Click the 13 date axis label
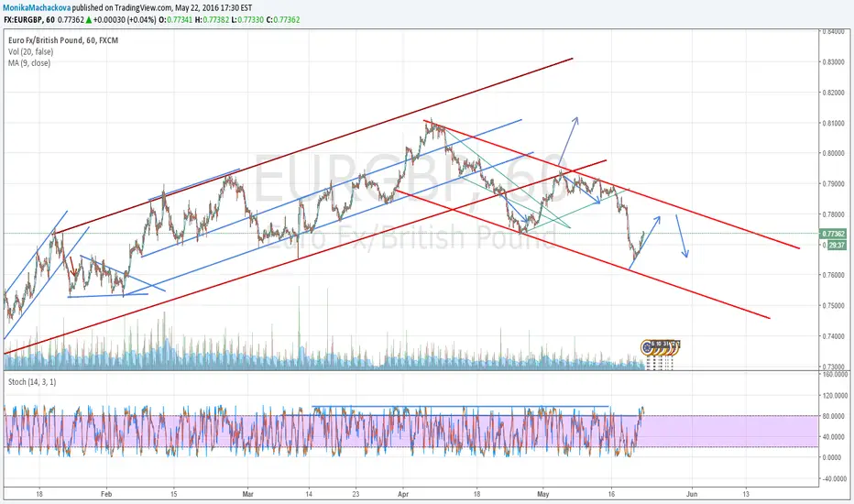Viewport: 854px width, 504px height. (746, 494)
